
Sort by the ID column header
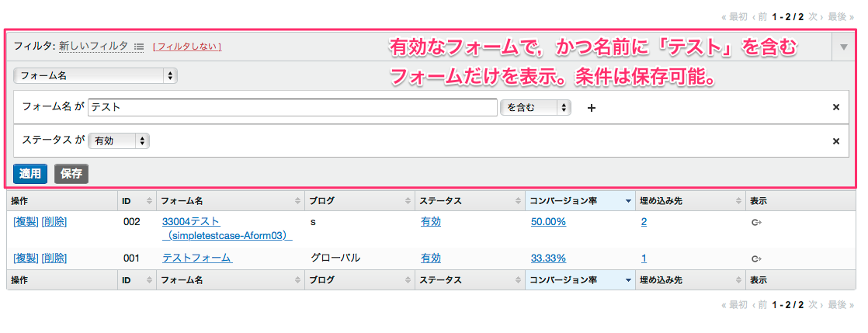pos(137,201)
